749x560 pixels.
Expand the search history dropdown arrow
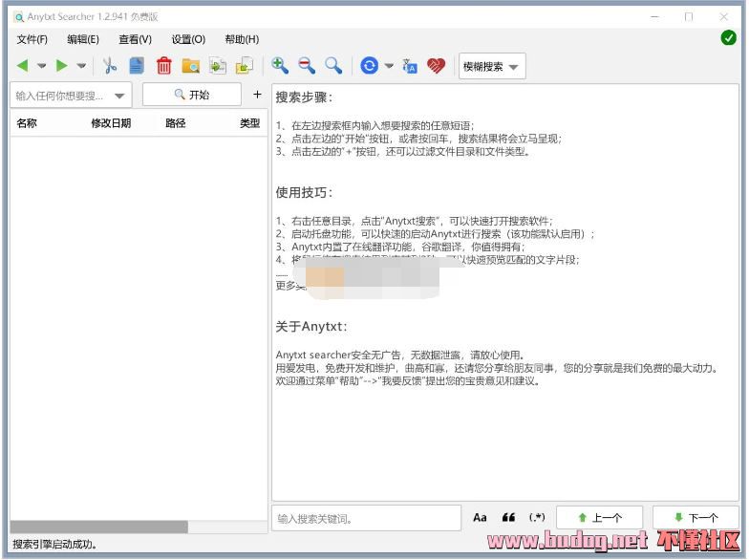coord(120,96)
